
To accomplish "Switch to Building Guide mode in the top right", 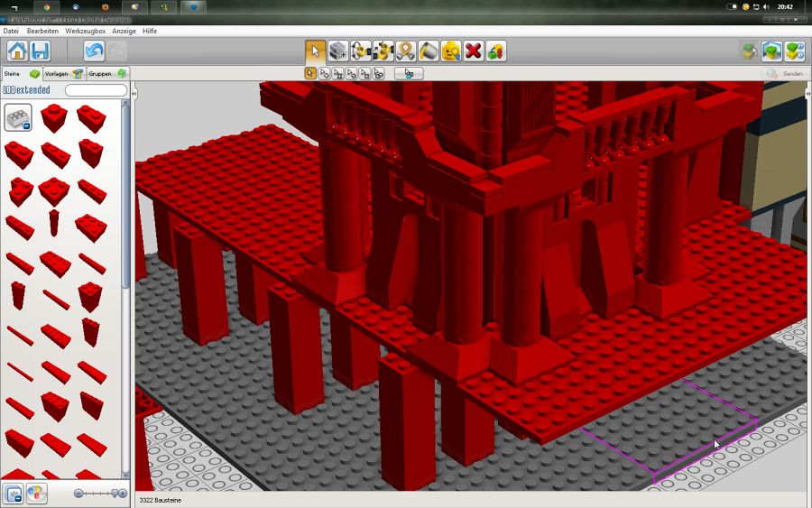I will tap(793, 51).
